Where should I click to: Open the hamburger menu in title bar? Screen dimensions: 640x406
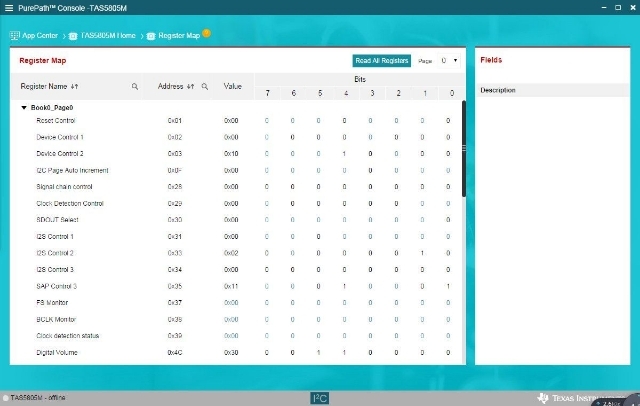tap(9, 8)
